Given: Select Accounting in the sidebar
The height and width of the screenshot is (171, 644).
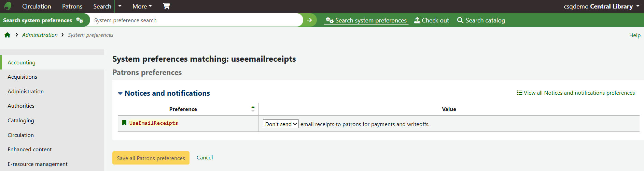Looking at the screenshot, I should click(x=22, y=62).
